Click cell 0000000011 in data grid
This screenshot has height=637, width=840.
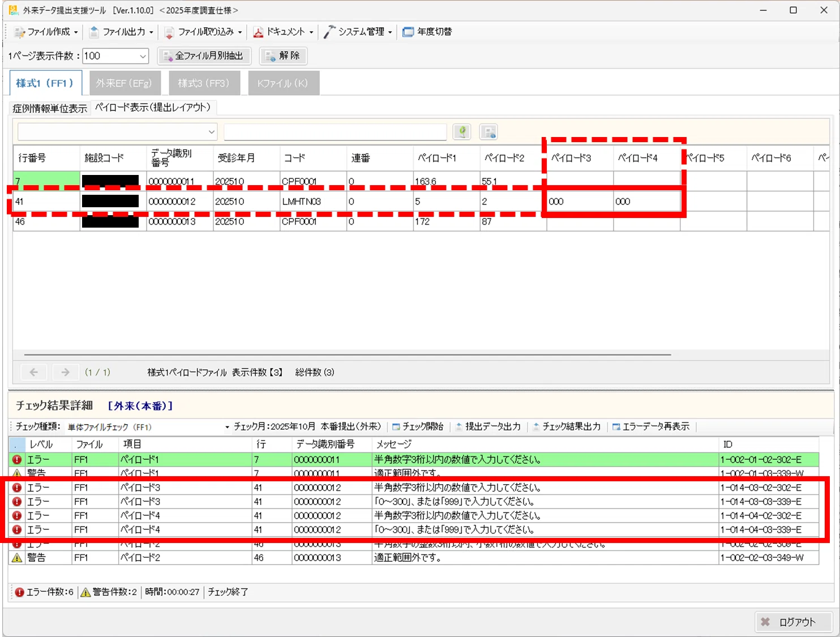pyautogui.click(x=179, y=181)
